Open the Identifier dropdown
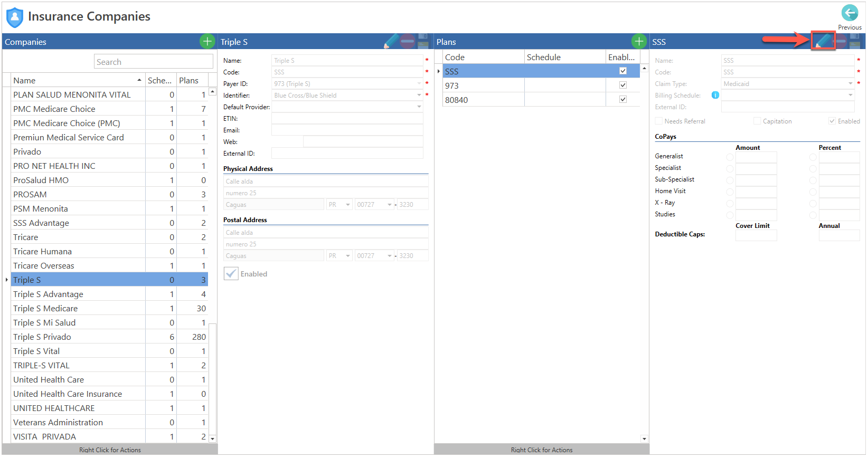Screen dimensions: 868x458 point(419,95)
